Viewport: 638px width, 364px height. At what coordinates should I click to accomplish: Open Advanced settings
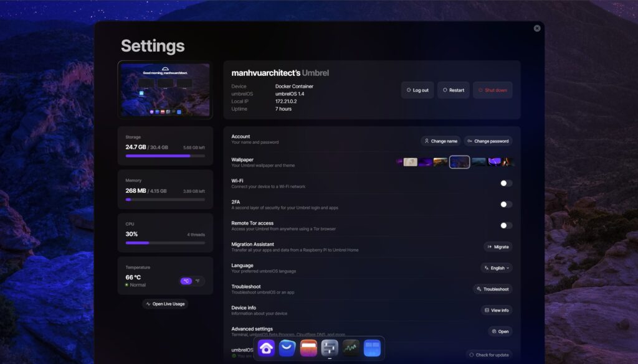coord(500,332)
